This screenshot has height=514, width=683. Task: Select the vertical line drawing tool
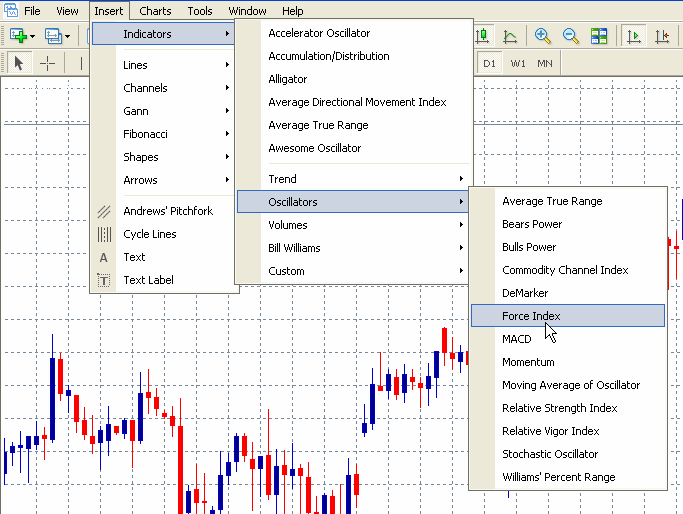click(x=81, y=63)
